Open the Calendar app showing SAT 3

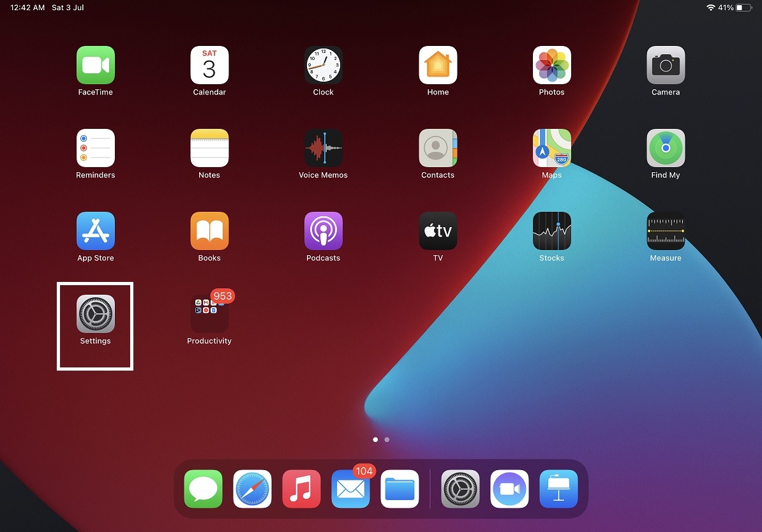[x=209, y=65]
